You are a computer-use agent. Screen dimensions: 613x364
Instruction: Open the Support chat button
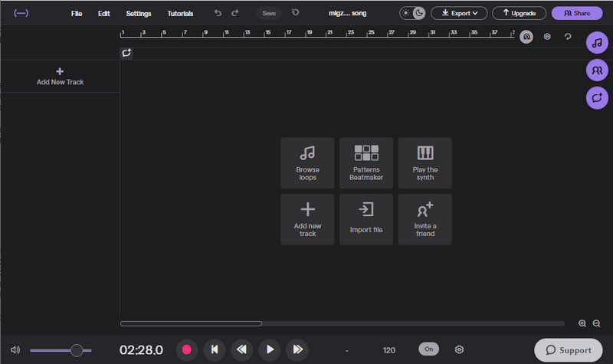pos(569,350)
